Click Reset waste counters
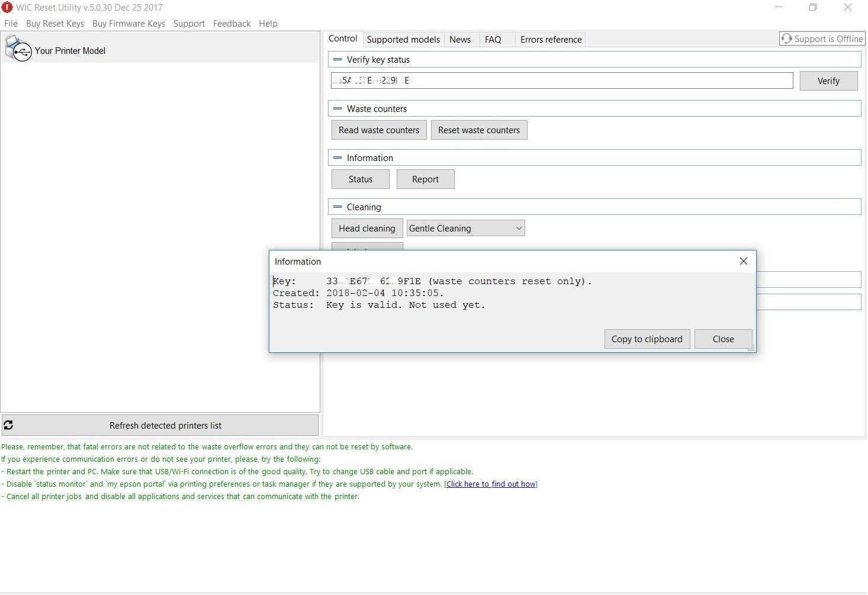Screen dimensions: 868x595 point(479,130)
